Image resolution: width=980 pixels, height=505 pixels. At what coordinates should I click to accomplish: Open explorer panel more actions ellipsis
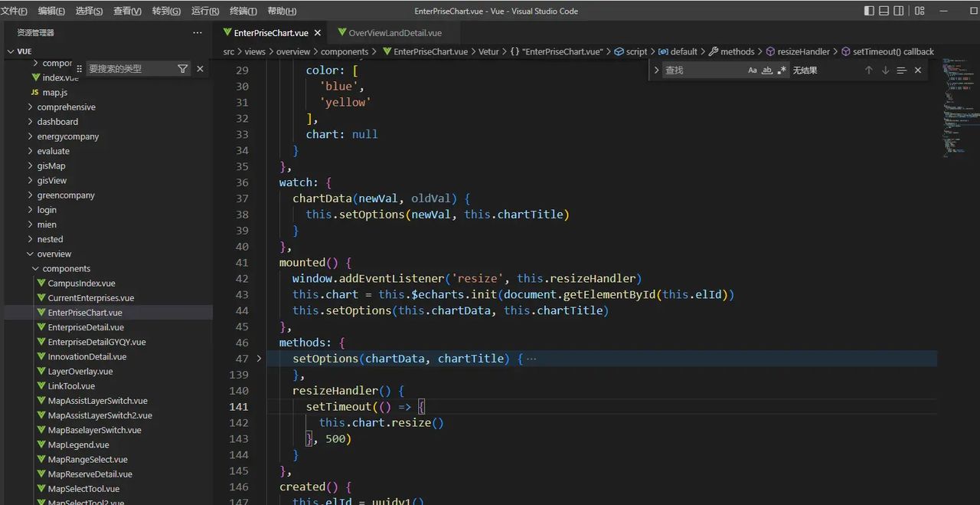tap(198, 33)
